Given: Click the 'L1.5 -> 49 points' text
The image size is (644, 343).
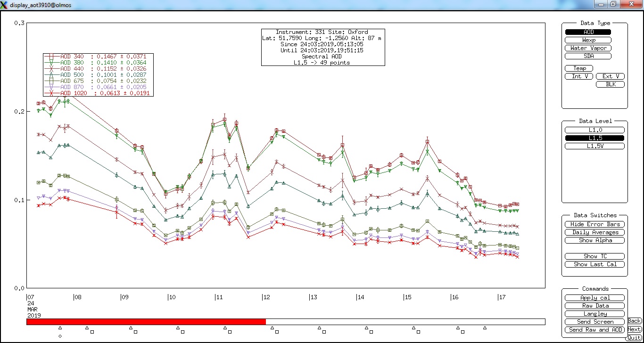Looking at the screenshot, I should [322, 63].
